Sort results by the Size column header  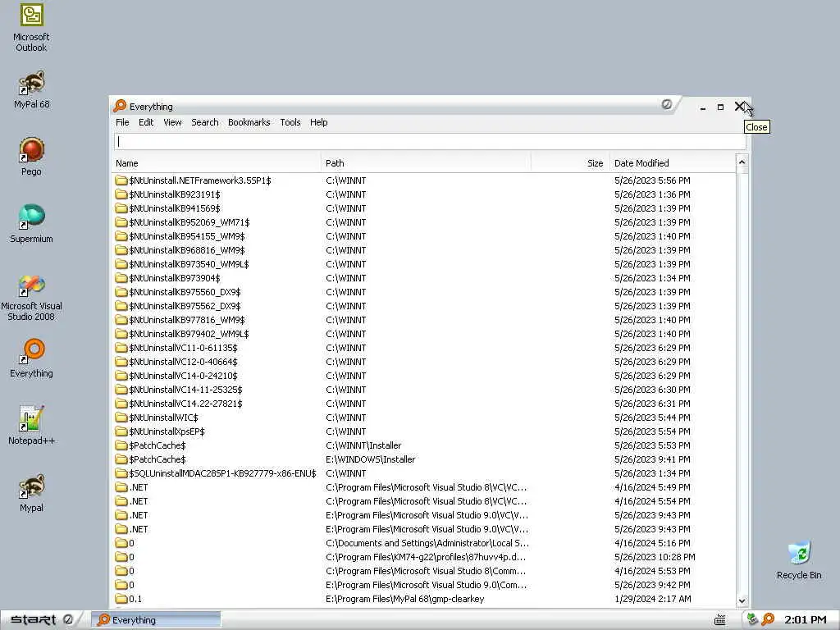pyautogui.click(x=570, y=163)
